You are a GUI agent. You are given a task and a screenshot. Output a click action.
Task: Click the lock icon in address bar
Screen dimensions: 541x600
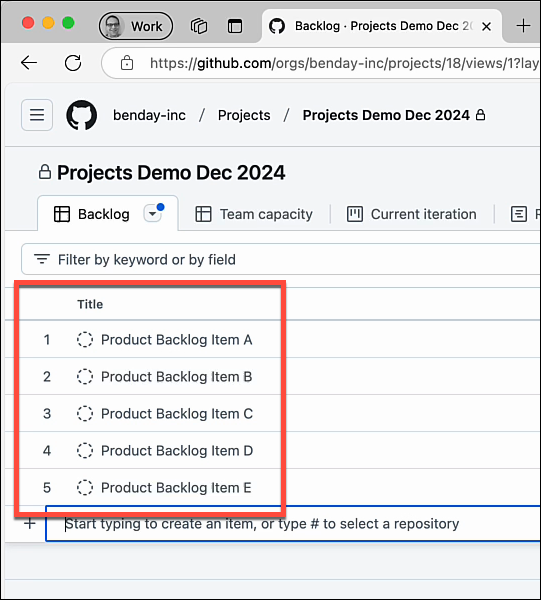pos(127,63)
